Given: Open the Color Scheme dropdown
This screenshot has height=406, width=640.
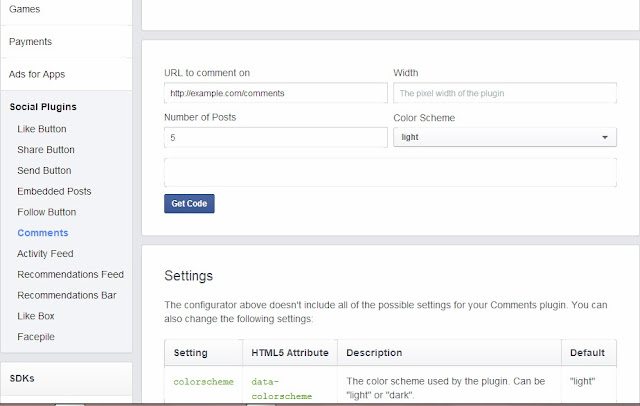Looking at the screenshot, I should pos(505,138).
